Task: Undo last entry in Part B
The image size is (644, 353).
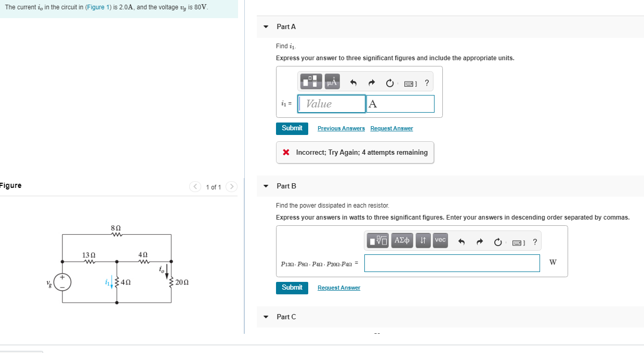Action: click(461, 242)
